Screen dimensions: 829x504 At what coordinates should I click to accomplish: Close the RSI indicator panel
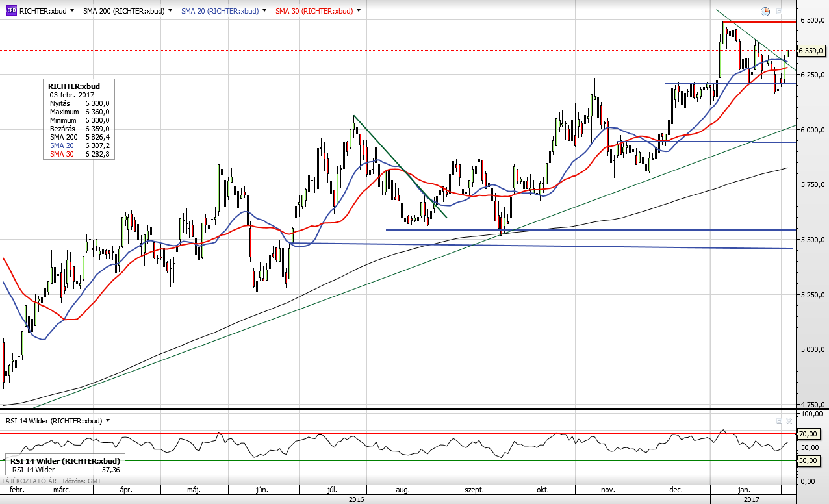click(x=789, y=421)
